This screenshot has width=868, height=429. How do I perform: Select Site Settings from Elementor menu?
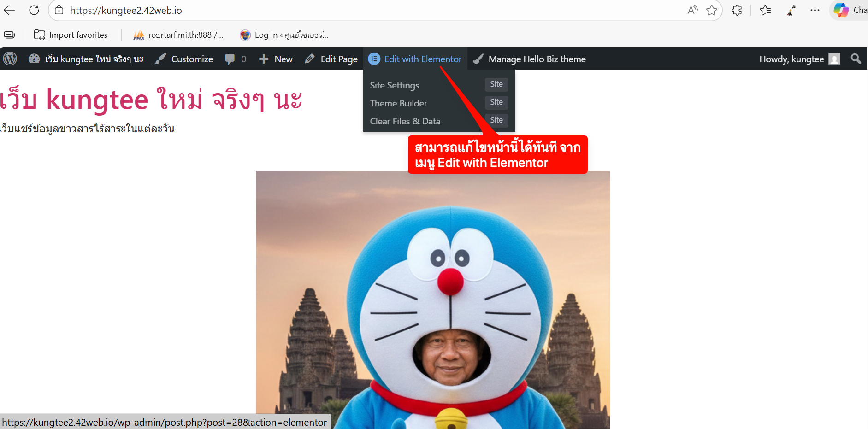tap(395, 85)
